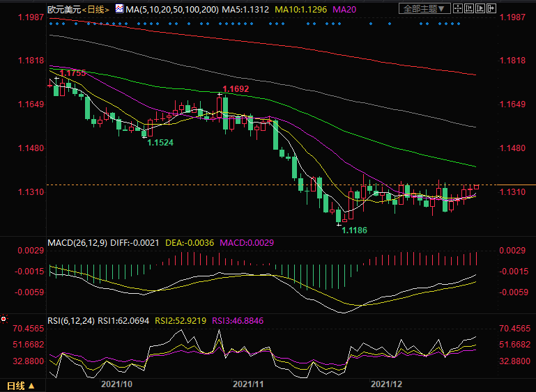Screen dimensions: 536x392
Task: Click the 2021/12 date on time axis
Action: pos(386,384)
